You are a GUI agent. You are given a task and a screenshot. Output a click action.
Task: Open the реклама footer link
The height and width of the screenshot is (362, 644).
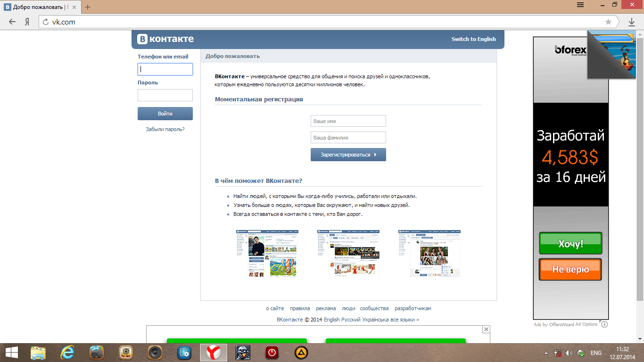pos(326,308)
